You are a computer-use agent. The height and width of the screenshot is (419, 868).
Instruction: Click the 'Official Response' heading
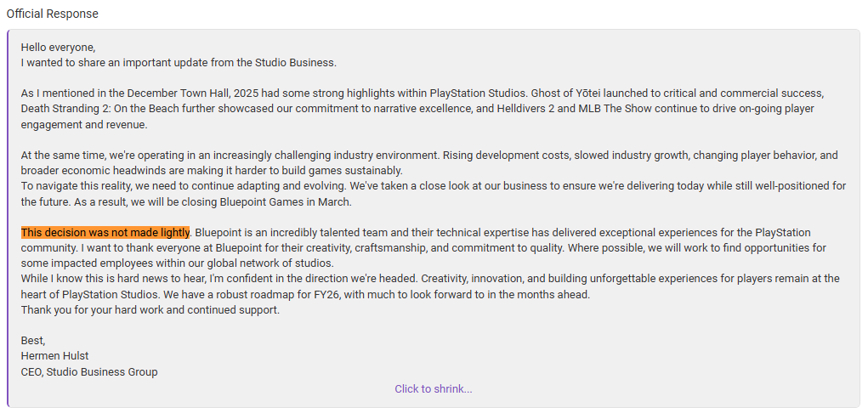click(x=52, y=14)
